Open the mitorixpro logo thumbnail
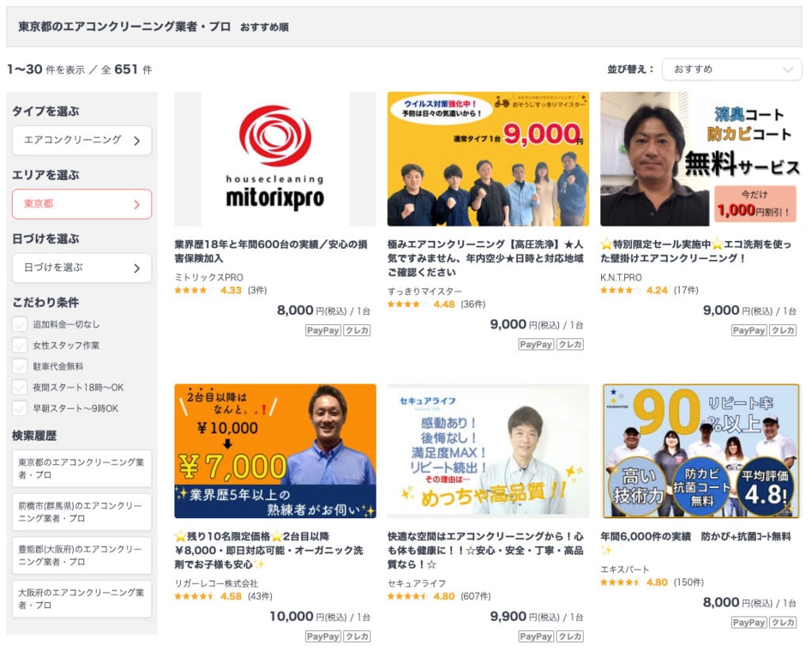This screenshot has width=812, height=657. click(x=275, y=159)
